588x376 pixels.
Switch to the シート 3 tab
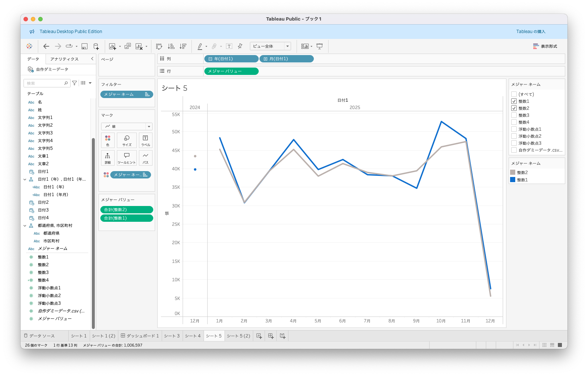pos(172,336)
